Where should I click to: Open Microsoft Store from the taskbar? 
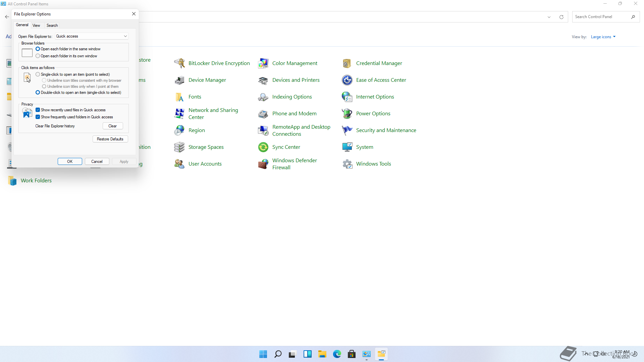click(352, 354)
